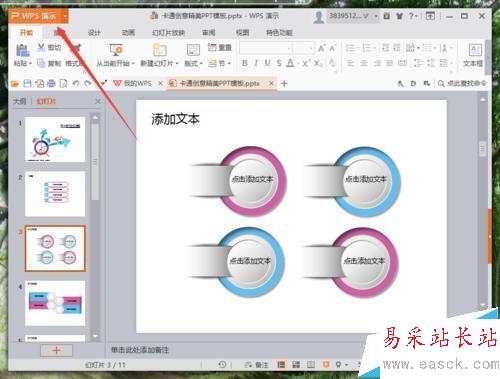Expand the 从当前开始 dropdown arrow

coord(133,63)
